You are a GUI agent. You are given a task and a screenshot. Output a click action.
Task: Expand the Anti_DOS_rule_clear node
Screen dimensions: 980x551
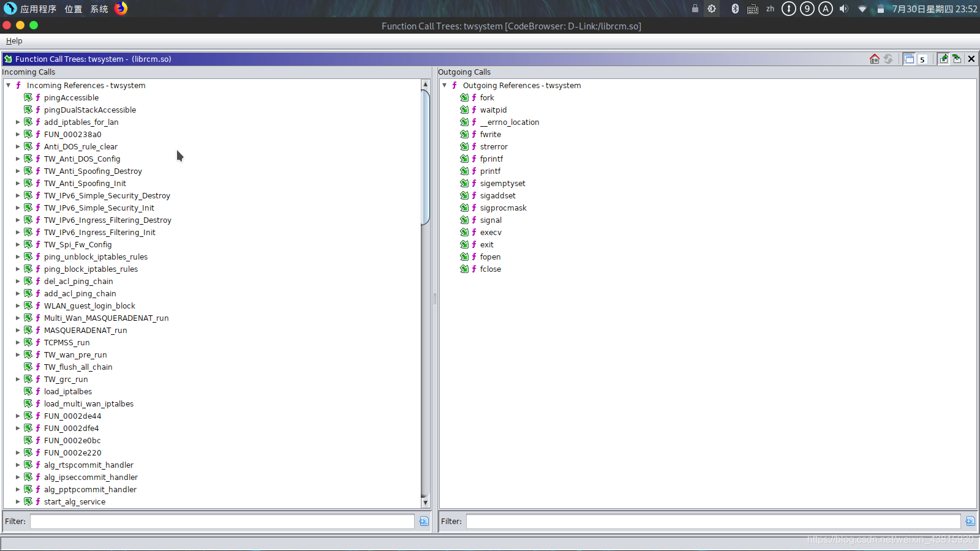[x=18, y=146]
